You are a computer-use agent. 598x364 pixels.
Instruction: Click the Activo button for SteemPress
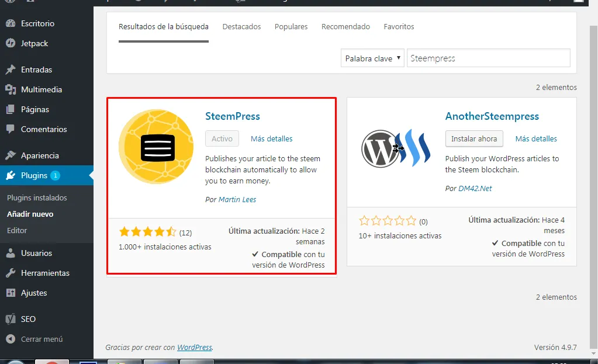click(x=222, y=138)
